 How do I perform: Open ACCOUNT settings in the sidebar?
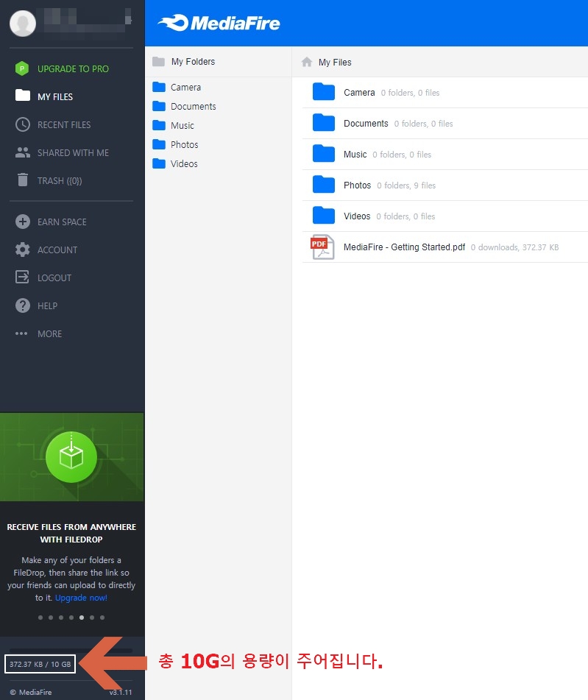click(57, 250)
